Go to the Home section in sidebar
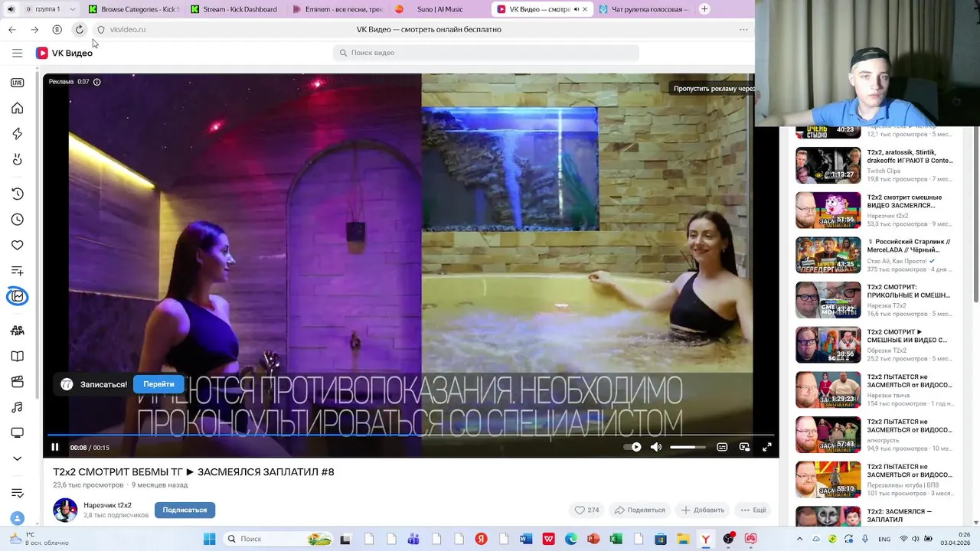 click(17, 109)
